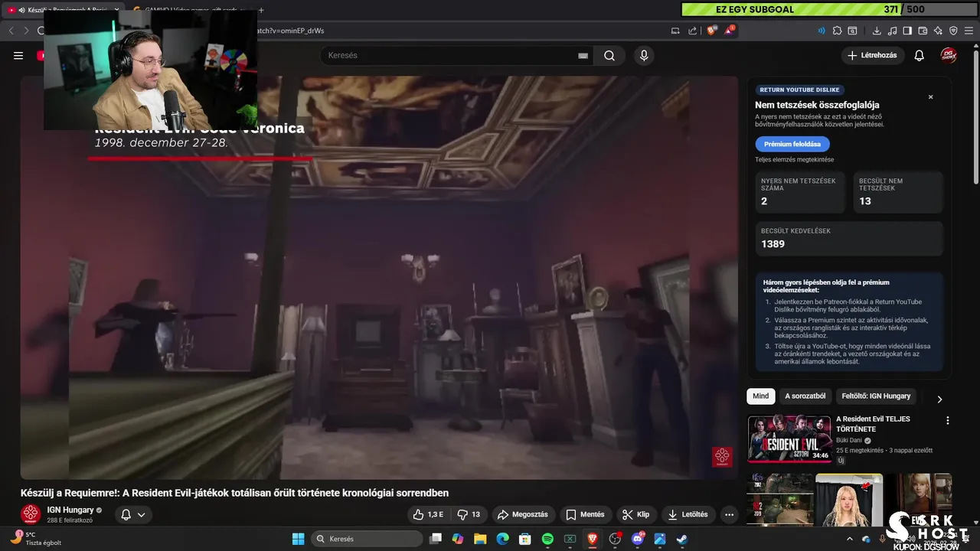Create a clip with Klip button
This screenshot has width=980, height=551.
636,514
